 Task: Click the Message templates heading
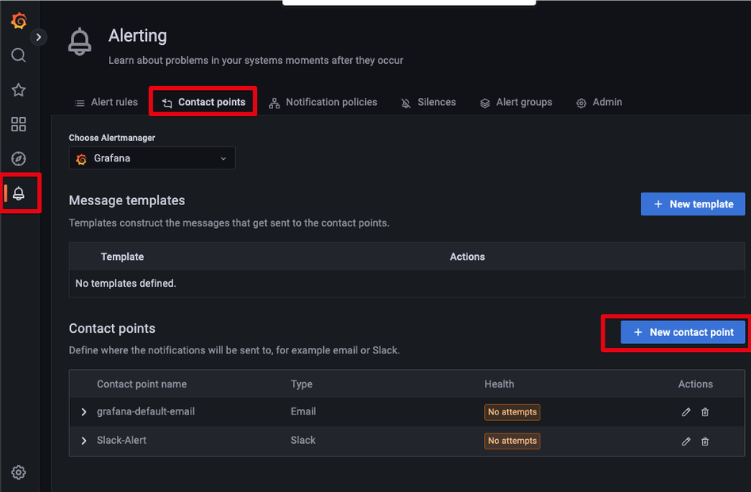pos(127,200)
